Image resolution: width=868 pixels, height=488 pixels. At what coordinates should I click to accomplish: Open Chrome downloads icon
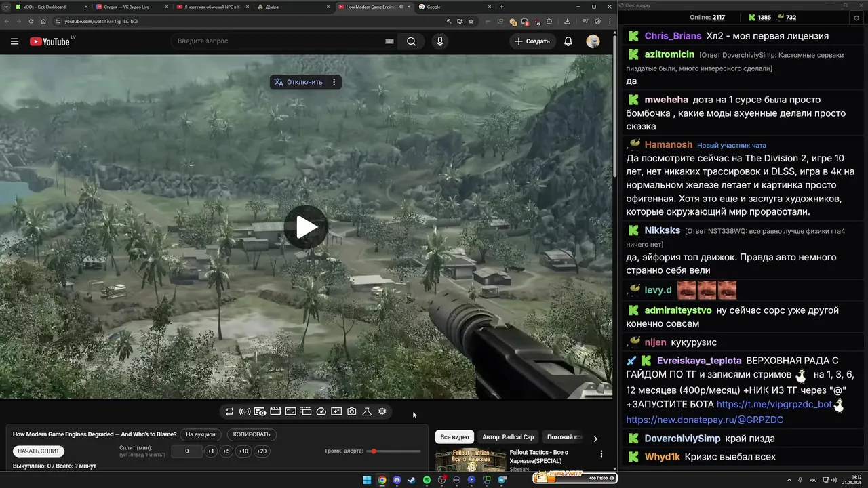point(567,21)
